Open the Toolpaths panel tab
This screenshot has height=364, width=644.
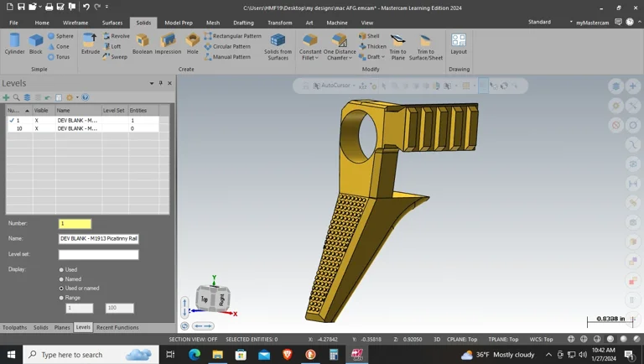(14, 327)
